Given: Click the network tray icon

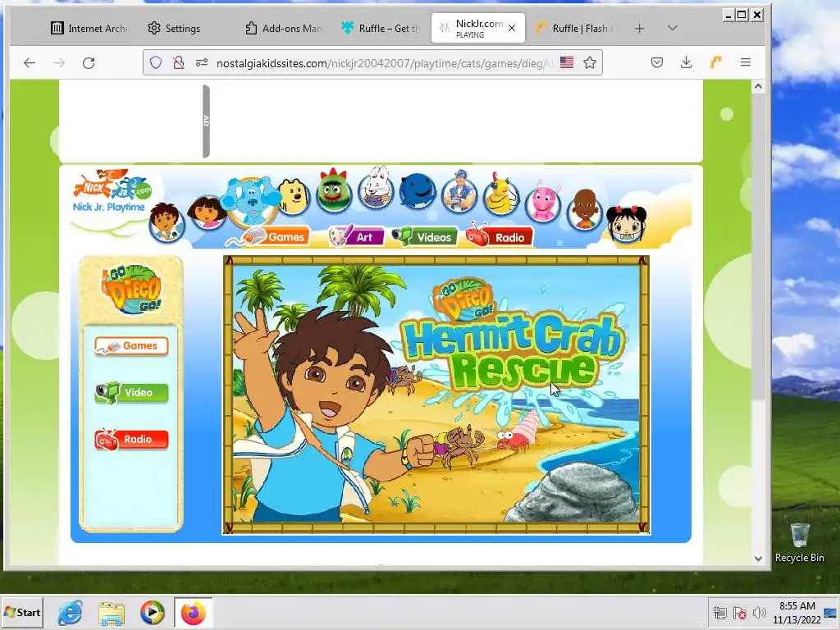Looking at the screenshot, I should 720,613.
